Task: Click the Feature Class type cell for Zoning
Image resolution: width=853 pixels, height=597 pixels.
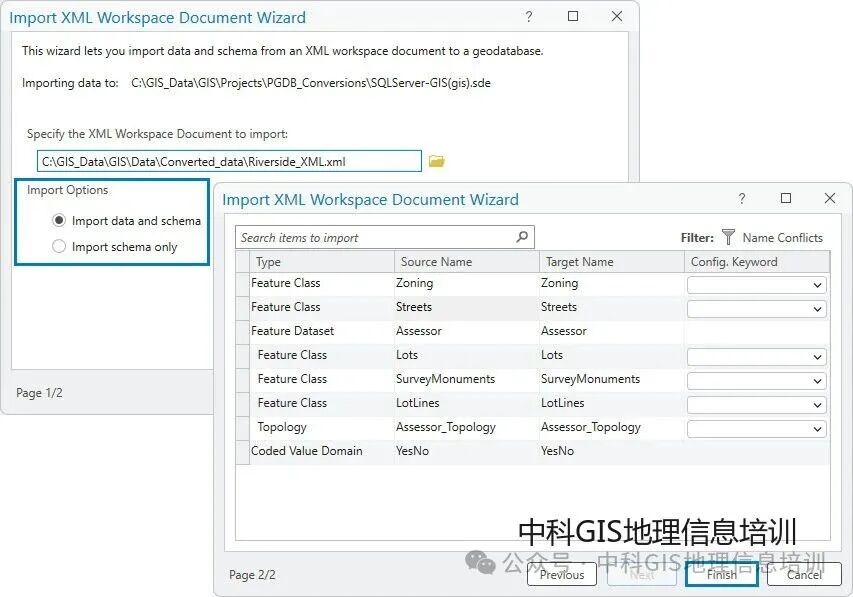Action: [322, 283]
